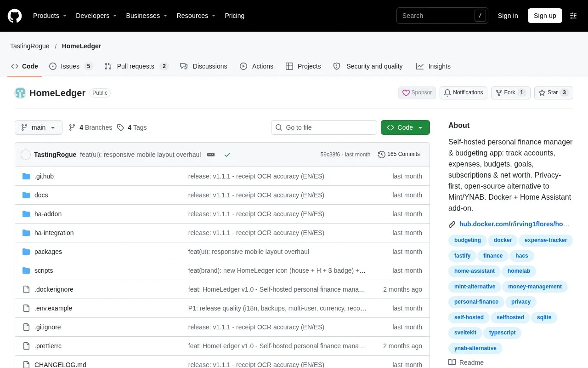Switch to the Pull requests tab
Image resolution: width=588 pixels, height=368 pixels.
[136, 66]
